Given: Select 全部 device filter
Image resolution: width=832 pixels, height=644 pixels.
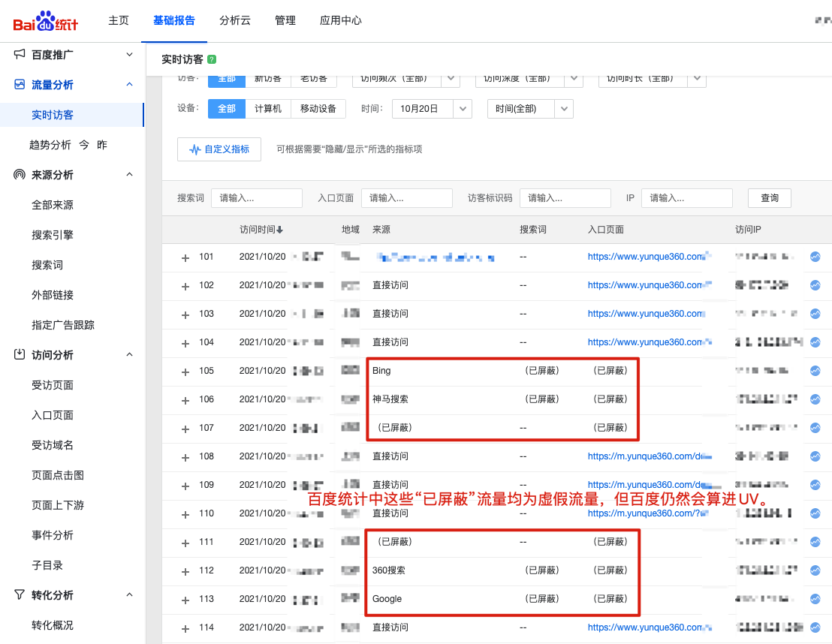Looking at the screenshot, I should pos(227,109).
